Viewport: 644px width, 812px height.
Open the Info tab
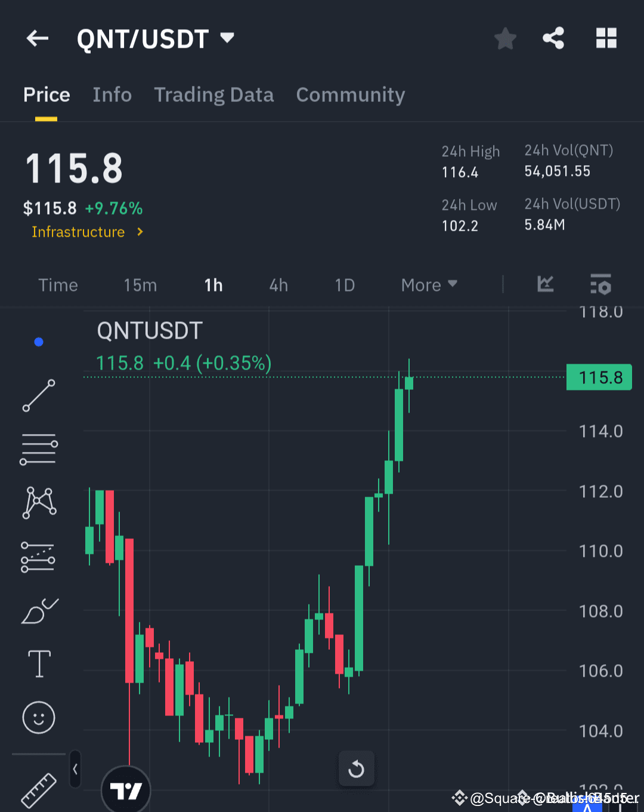112,95
